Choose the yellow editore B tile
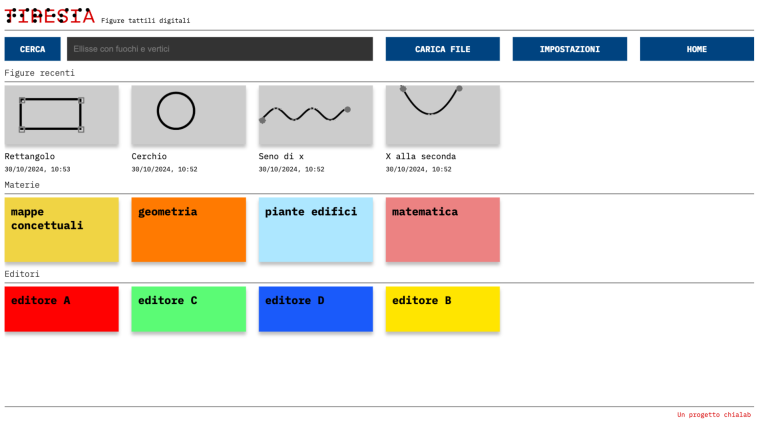Screen dimensions: 768x422 (442, 309)
